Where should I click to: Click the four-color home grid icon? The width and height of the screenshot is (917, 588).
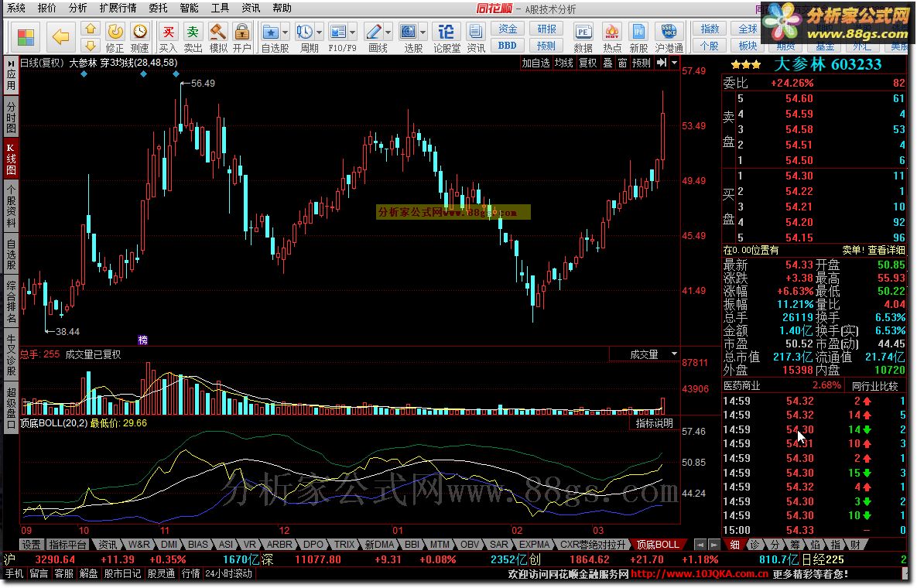click(26, 37)
